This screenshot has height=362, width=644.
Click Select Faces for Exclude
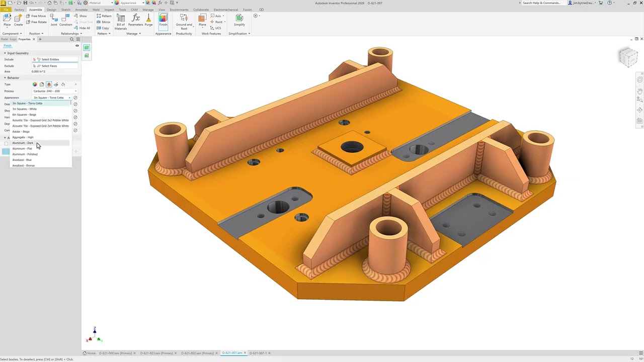(55, 66)
